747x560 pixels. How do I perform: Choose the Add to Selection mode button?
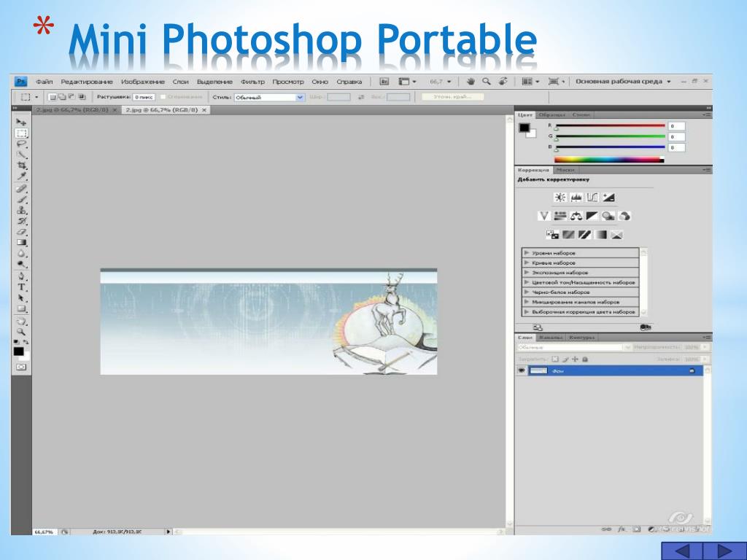click(62, 97)
